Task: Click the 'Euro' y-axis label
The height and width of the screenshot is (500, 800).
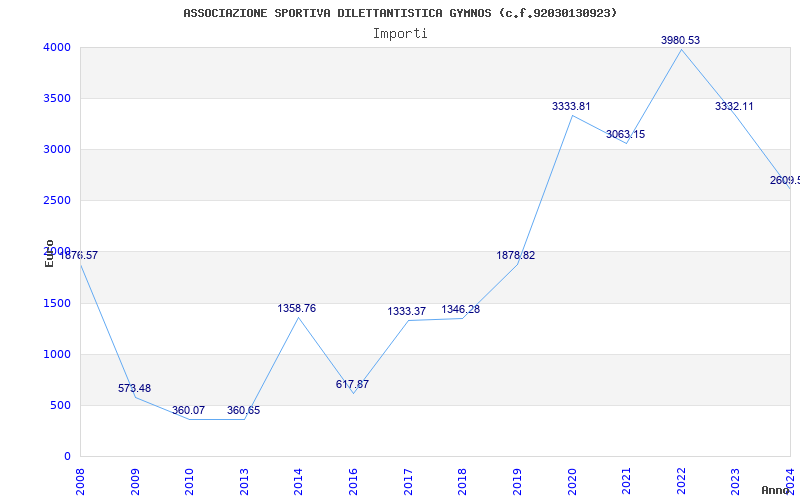Action: (49, 254)
